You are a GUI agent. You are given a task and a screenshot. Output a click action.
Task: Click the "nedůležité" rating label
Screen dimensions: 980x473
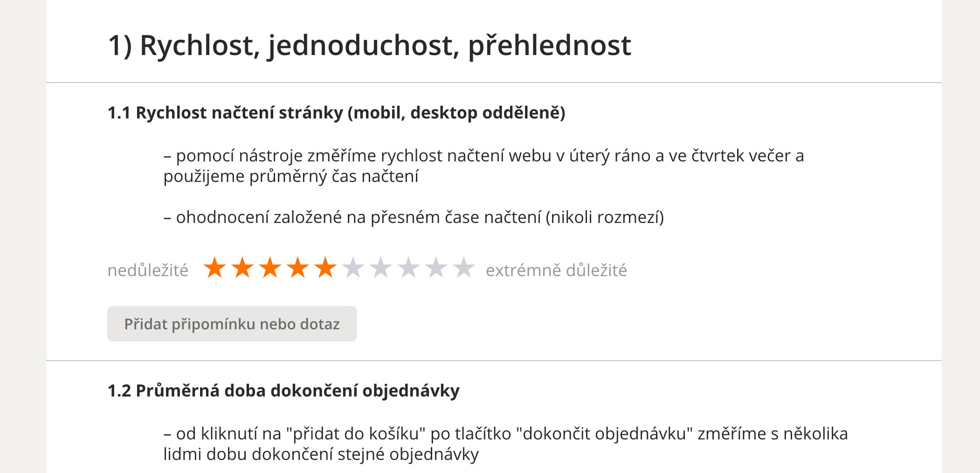coord(148,270)
